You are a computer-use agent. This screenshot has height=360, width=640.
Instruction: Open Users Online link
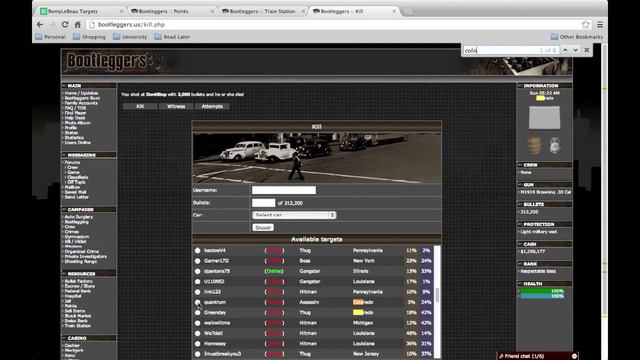tap(78, 142)
